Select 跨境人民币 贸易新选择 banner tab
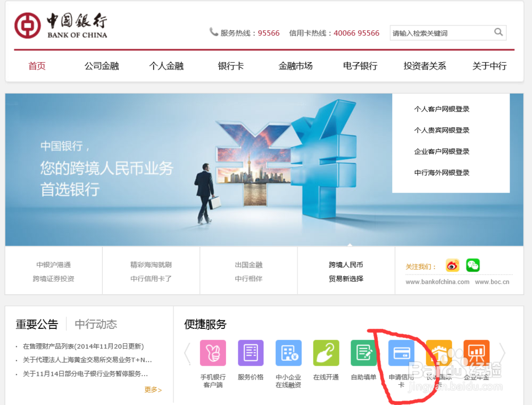The image size is (532, 405). tap(346, 271)
